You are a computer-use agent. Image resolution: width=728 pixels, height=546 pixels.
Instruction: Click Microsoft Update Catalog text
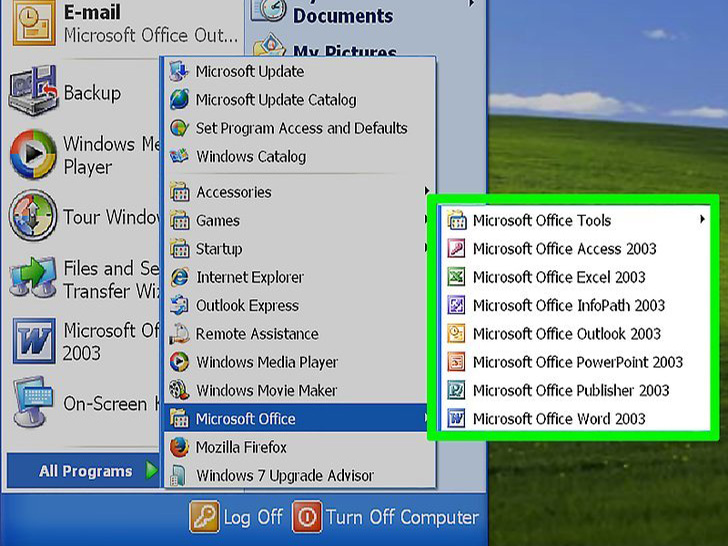pos(276,100)
